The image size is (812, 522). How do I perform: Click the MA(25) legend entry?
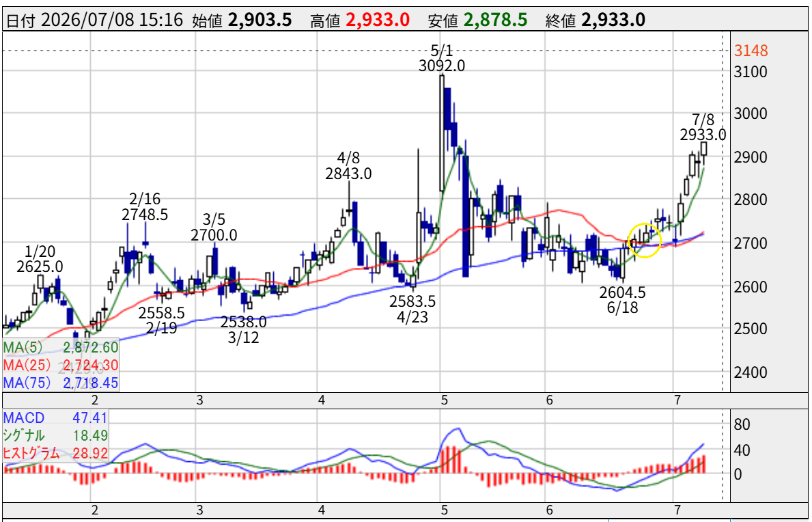tap(61, 365)
